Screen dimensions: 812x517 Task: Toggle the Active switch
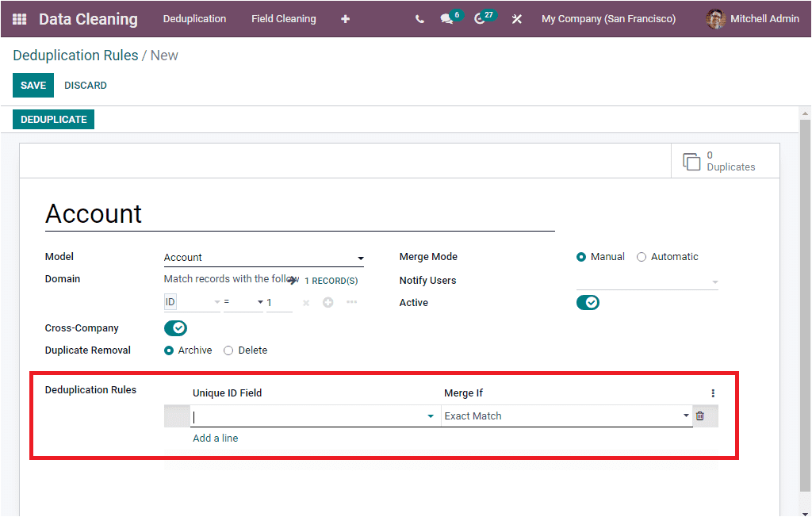coord(588,303)
